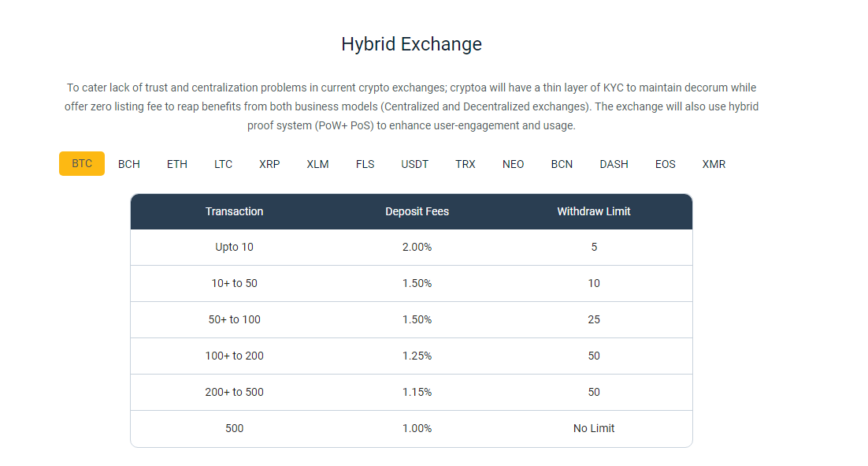868x466 pixels.
Task: Switch to the TRX tab
Action: coord(465,164)
